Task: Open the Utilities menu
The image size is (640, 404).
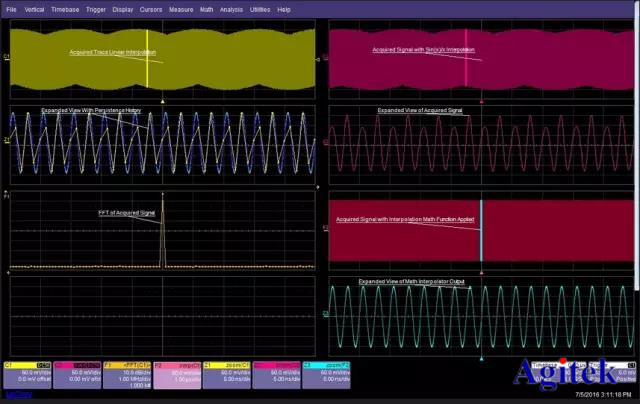Action: pyautogui.click(x=261, y=9)
